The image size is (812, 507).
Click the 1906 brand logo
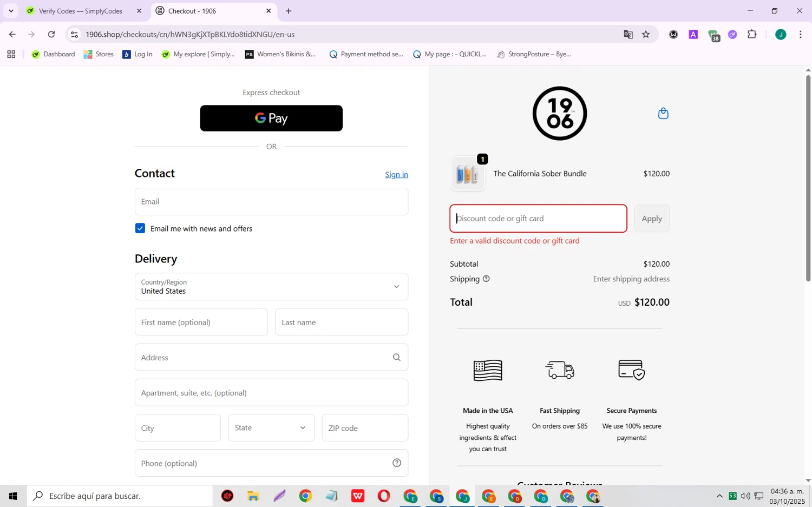click(560, 114)
